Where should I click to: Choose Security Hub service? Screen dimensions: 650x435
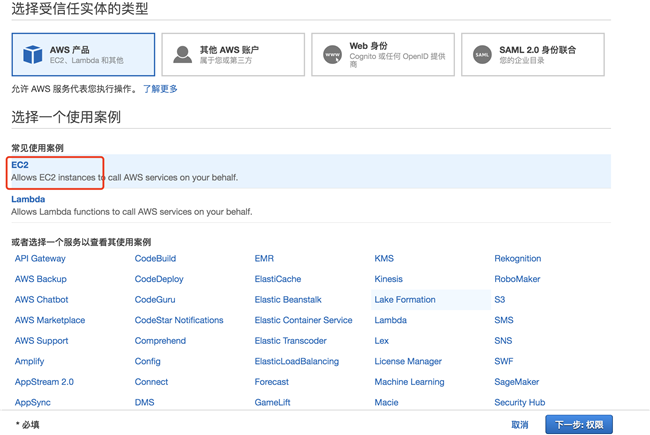520,402
